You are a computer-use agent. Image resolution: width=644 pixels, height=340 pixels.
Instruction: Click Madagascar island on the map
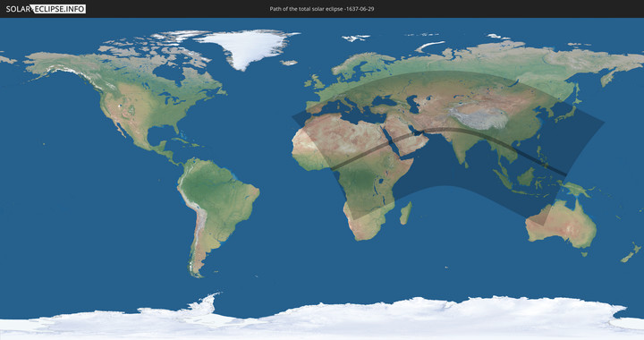[x=406, y=213]
